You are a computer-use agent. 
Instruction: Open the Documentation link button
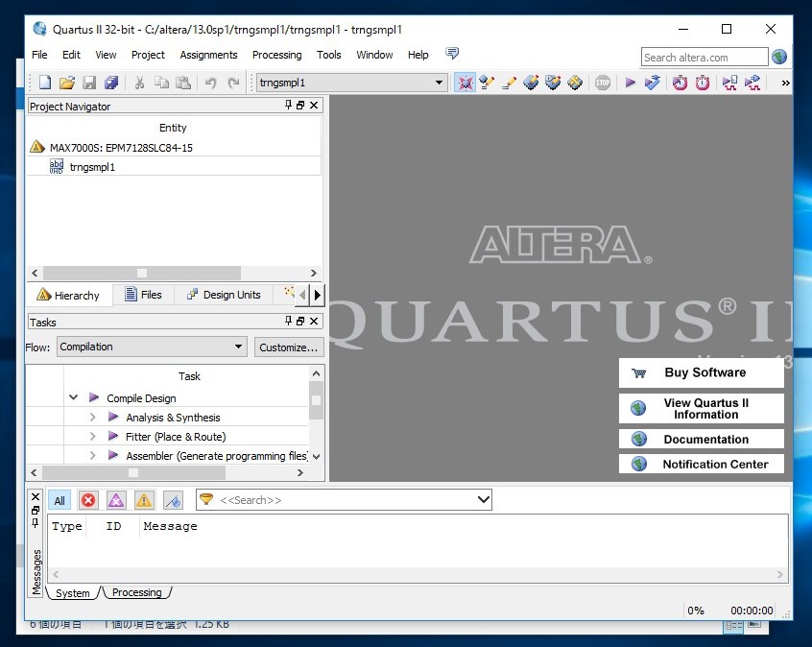tap(702, 439)
